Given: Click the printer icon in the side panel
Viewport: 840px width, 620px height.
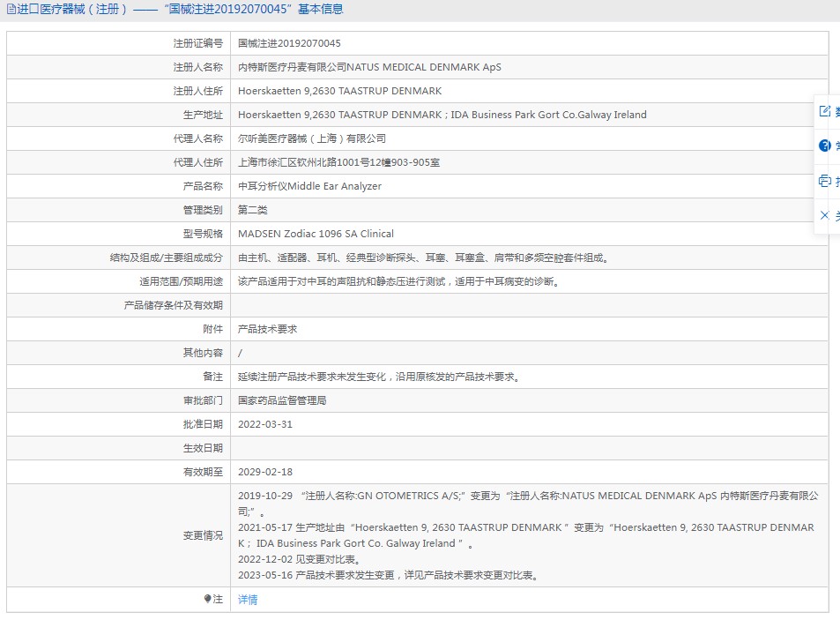Looking at the screenshot, I should pyautogui.click(x=825, y=181).
